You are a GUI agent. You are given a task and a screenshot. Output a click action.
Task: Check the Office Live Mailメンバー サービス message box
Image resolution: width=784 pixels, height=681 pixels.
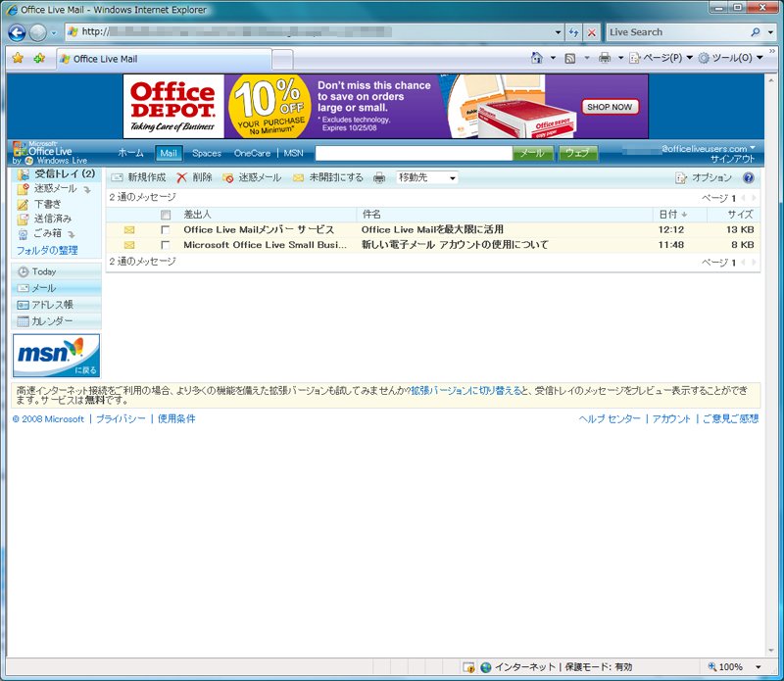pyautogui.click(x=165, y=230)
